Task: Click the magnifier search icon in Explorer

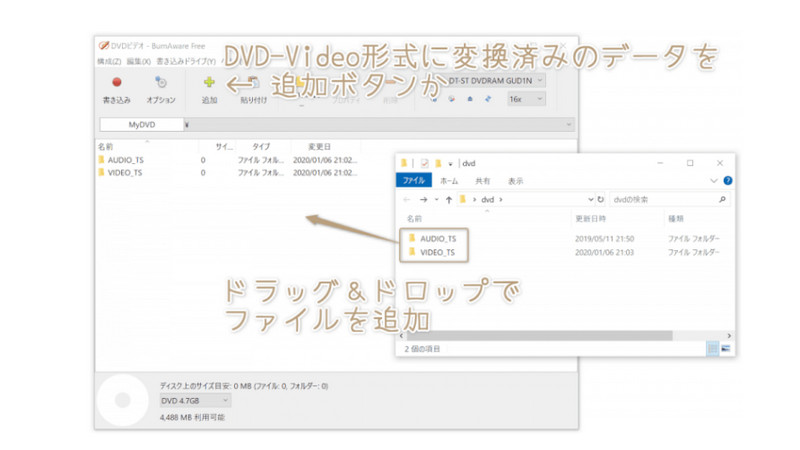Action: coord(722,199)
